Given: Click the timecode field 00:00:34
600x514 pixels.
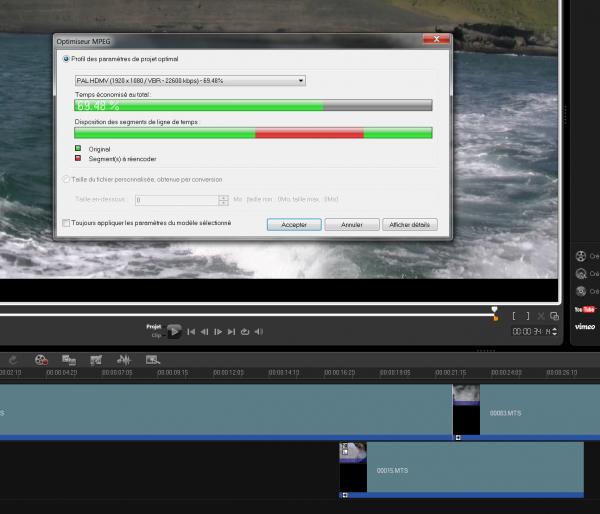Looking at the screenshot, I should click(530, 331).
